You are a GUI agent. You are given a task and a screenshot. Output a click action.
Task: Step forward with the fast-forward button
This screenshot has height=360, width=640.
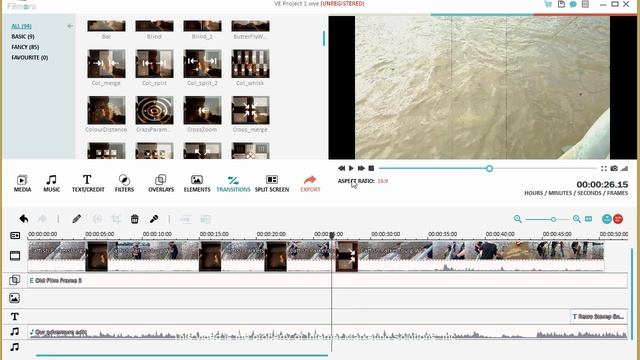(x=361, y=168)
